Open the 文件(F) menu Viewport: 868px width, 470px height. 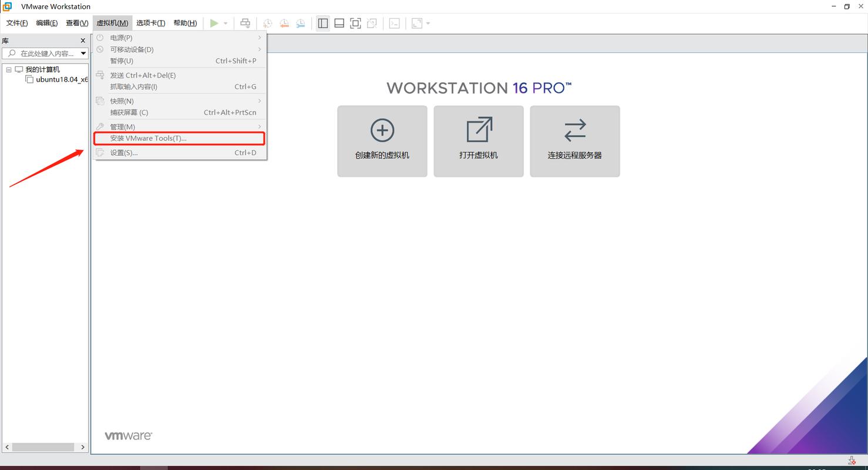click(17, 23)
